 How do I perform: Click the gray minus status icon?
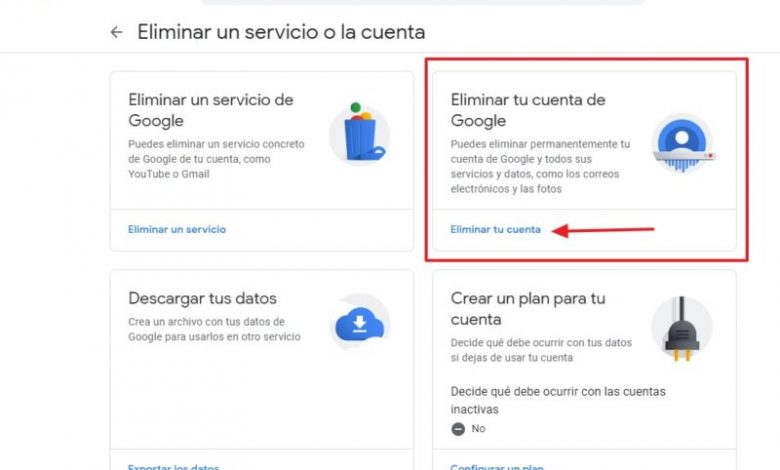pyautogui.click(x=458, y=429)
